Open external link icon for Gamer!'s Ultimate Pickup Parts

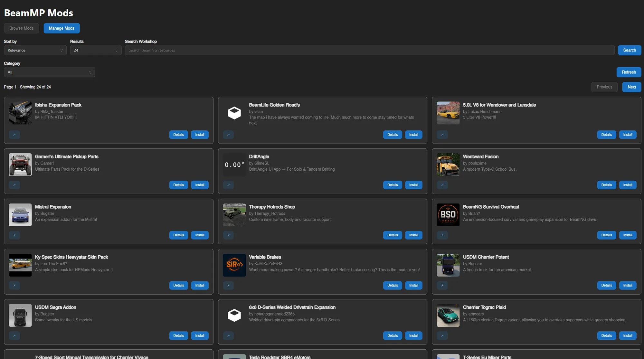pyautogui.click(x=14, y=185)
